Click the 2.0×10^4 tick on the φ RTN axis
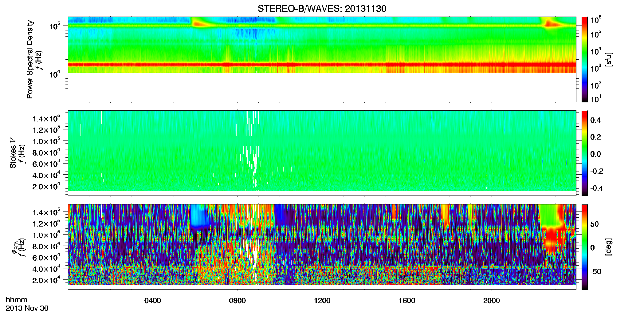Screen dimensions: 644x332 point(46,280)
